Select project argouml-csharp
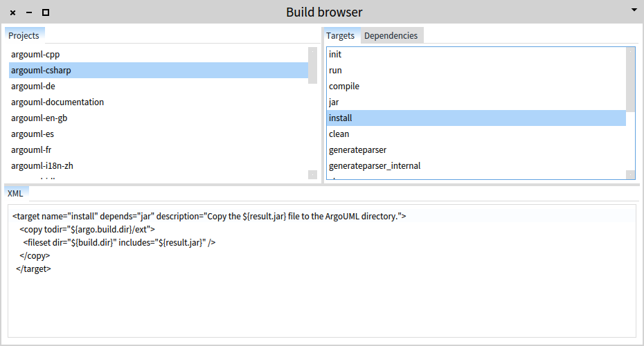 tap(159, 70)
